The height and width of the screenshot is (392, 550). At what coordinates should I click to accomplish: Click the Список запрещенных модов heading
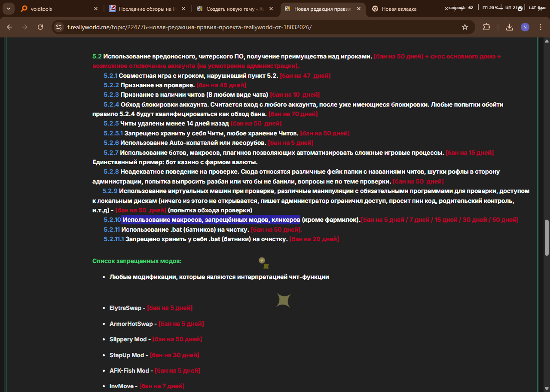coord(137,261)
